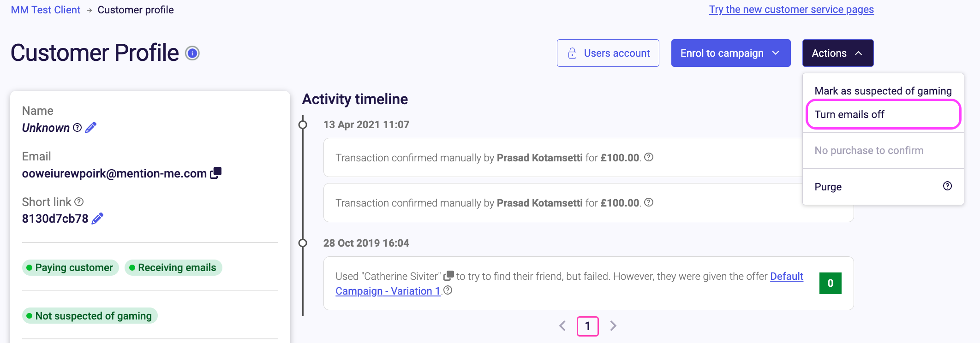Image resolution: width=980 pixels, height=343 pixels.
Task: Select page 1 in timeline pagination
Action: (x=588, y=326)
